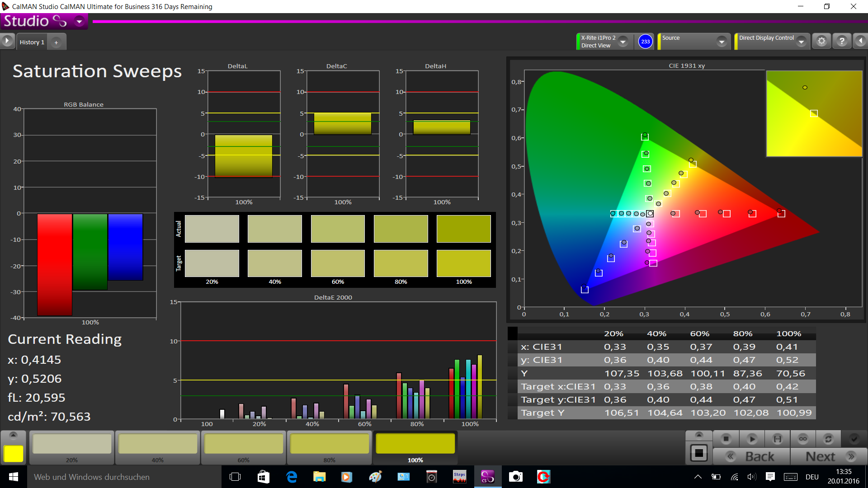Collapse right panel with left arrow
The image size is (868, 488).
click(860, 41)
